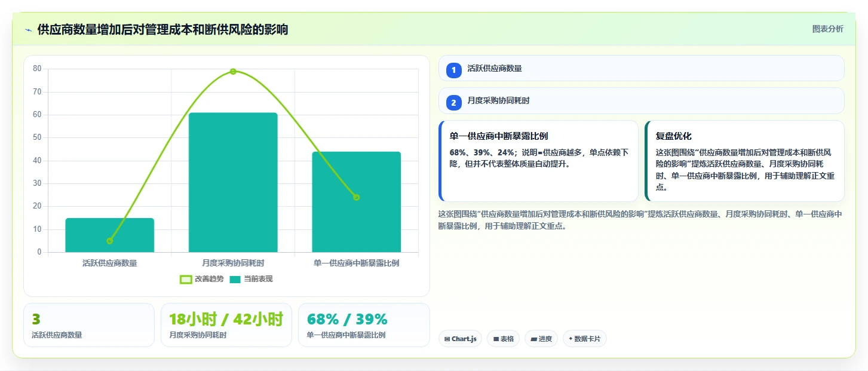This screenshot has height=371, width=868.
Task: Click the icon in the Chart.js tag
Action: [447, 339]
